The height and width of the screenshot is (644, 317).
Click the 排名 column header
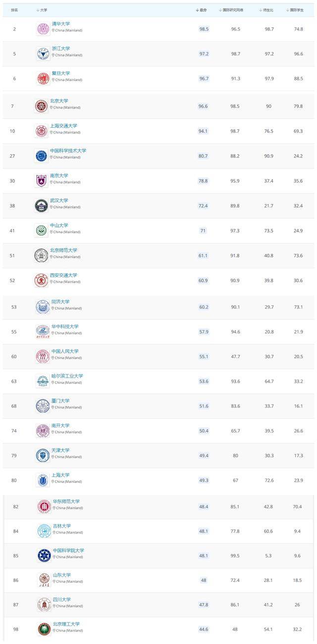pyautogui.click(x=14, y=10)
